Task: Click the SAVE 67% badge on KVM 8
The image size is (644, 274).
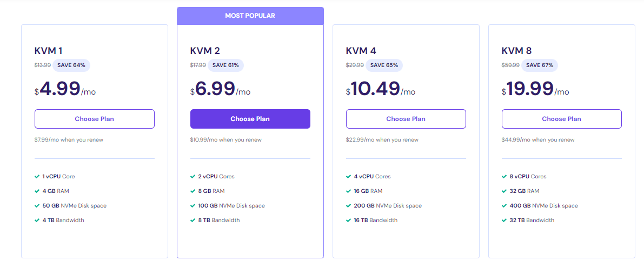Action: point(540,65)
